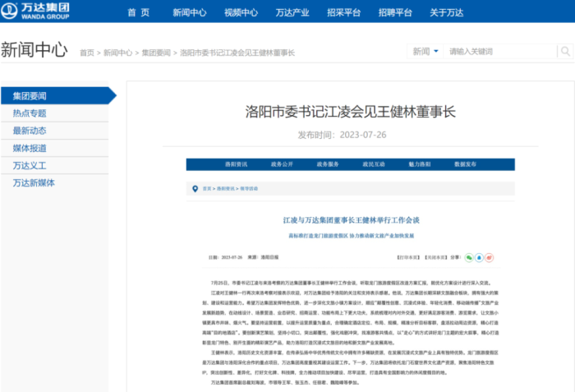Viewport: 575px width, 392px height.
Task: Select 万达新媒体 in the left sidebar
Action: tap(55, 182)
